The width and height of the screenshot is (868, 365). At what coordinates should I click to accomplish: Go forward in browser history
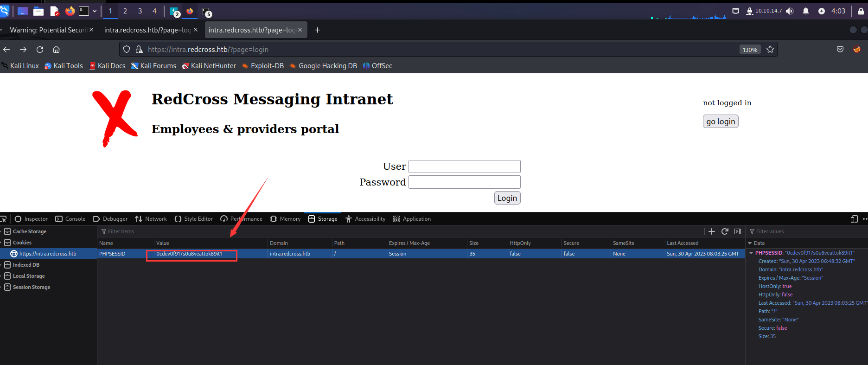(23, 49)
